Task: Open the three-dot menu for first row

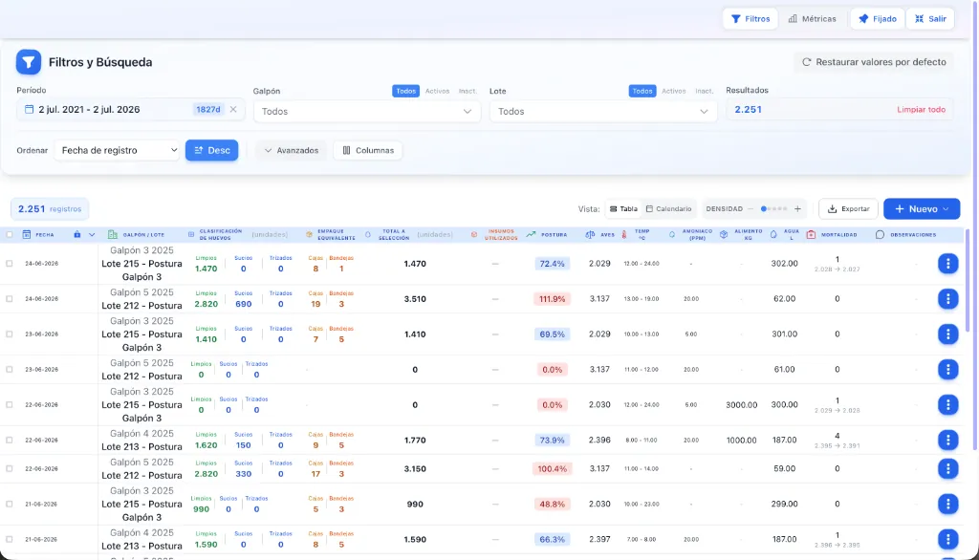Action: (x=947, y=264)
